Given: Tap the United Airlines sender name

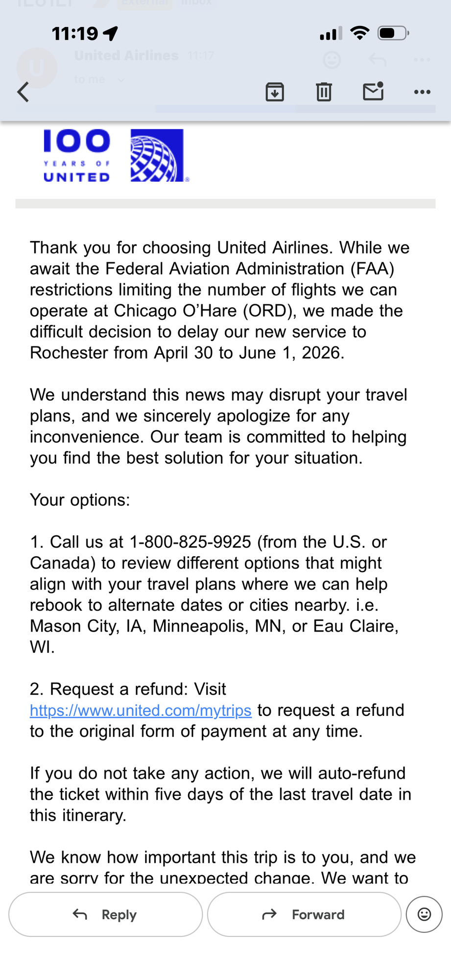Looking at the screenshot, I should pyautogui.click(x=126, y=55).
